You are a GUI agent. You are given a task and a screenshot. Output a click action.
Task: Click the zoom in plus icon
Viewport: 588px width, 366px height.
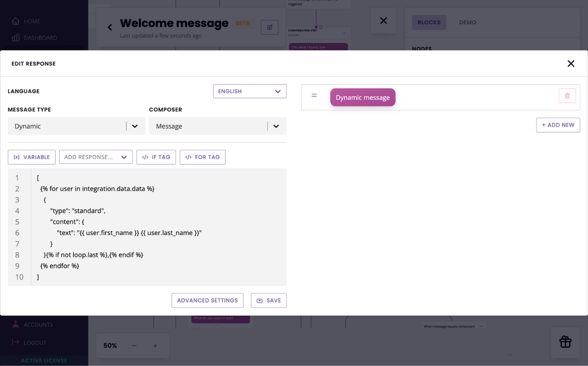pyautogui.click(x=155, y=346)
